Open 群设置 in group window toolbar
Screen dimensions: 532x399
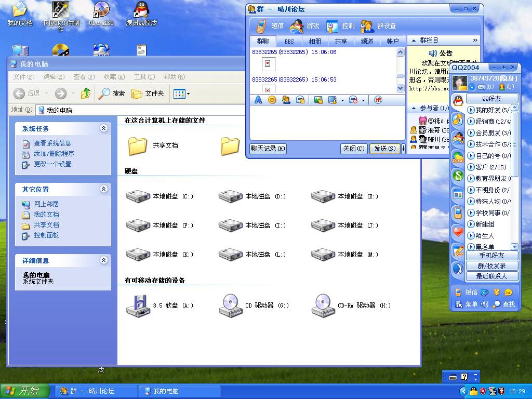378,26
